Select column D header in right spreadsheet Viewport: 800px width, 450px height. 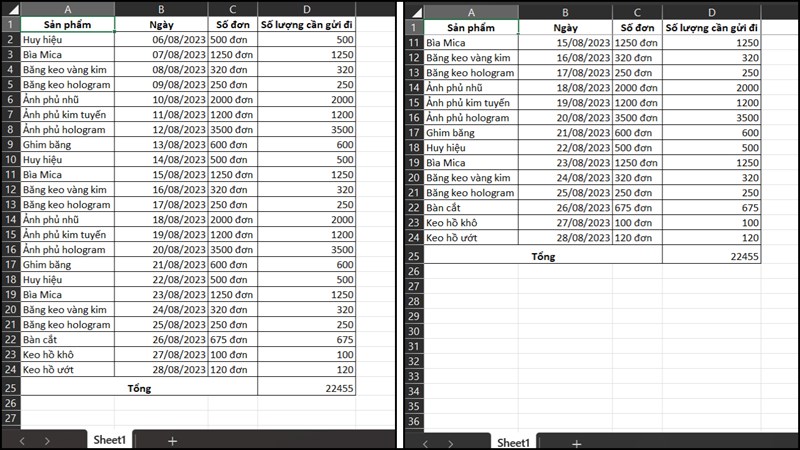click(711, 12)
